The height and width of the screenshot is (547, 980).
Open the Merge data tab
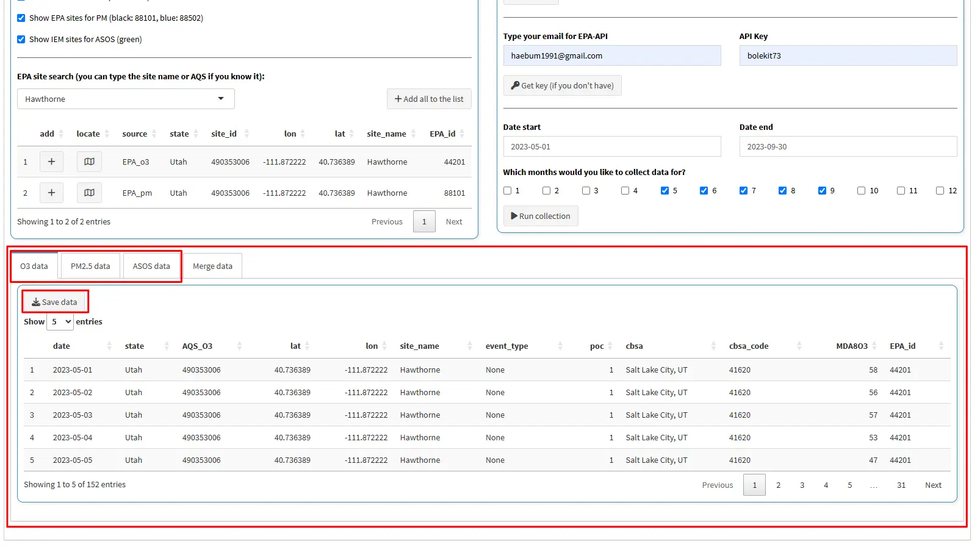(x=212, y=266)
